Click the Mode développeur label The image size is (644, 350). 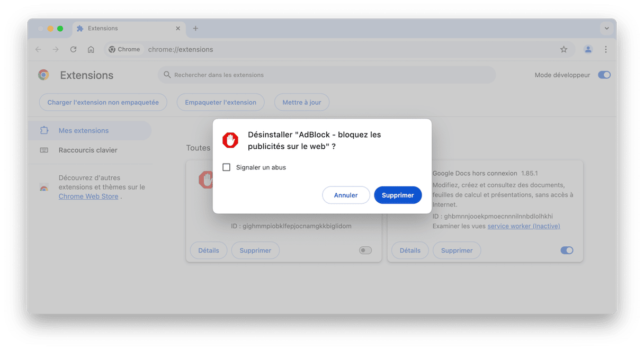coord(562,75)
